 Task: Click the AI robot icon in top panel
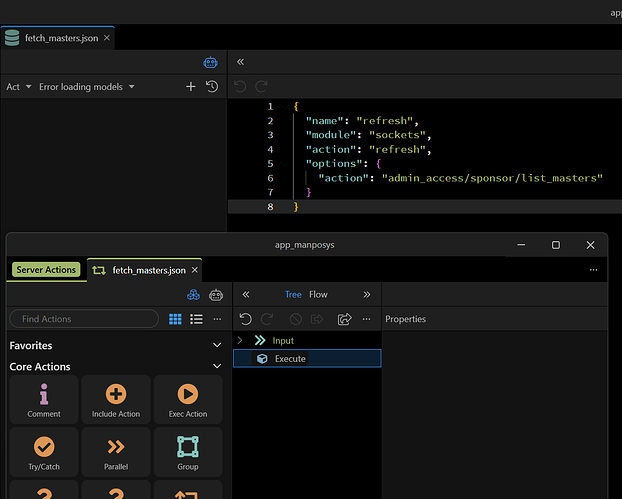coord(211,62)
